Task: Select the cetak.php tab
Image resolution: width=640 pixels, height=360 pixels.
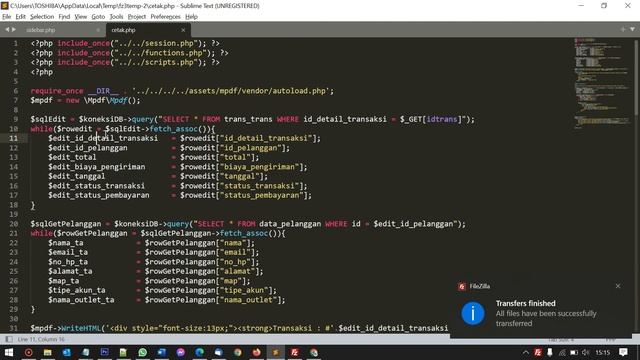Action: pos(148,30)
